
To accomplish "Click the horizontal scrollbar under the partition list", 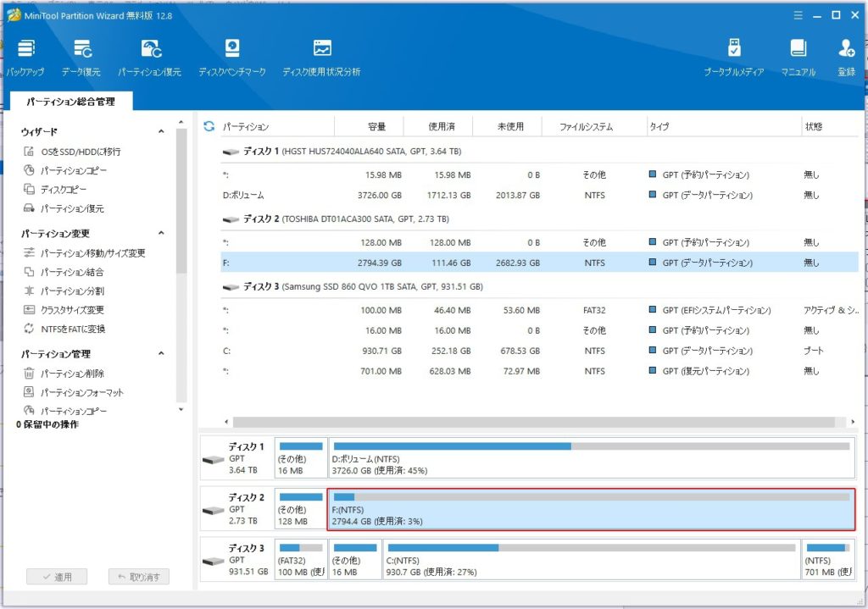I will (534, 421).
